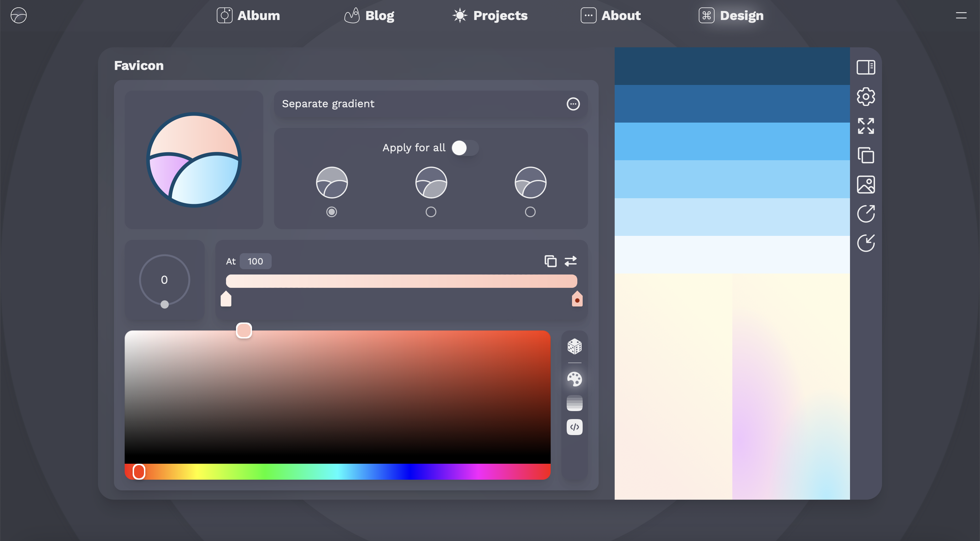Select the third favicon preview radio button

pyautogui.click(x=530, y=212)
